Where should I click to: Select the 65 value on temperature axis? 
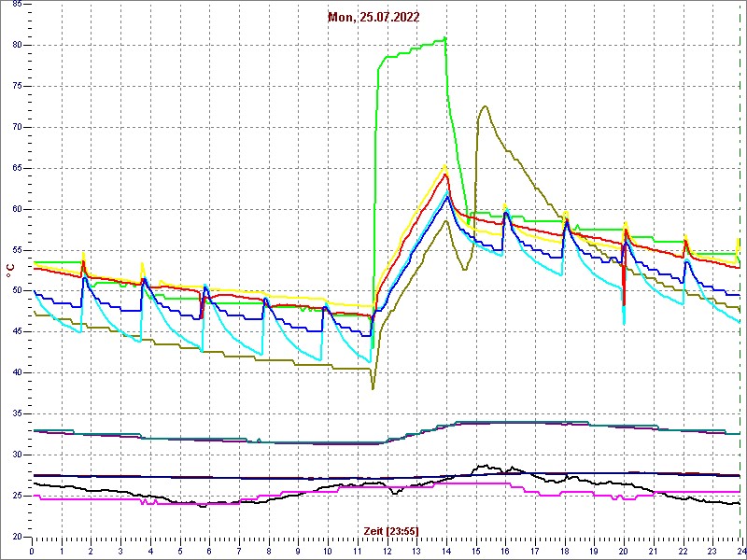pos(15,168)
